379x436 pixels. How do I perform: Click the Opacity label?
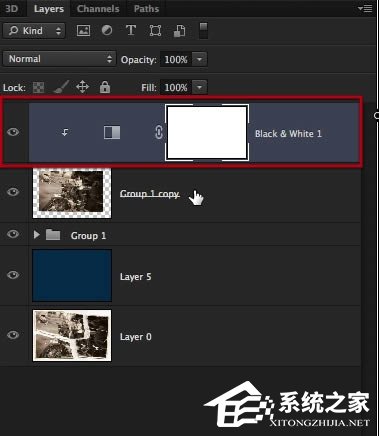[x=139, y=60]
